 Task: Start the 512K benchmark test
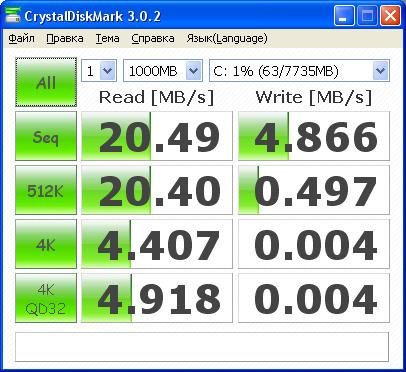click(x=46, y=190)
